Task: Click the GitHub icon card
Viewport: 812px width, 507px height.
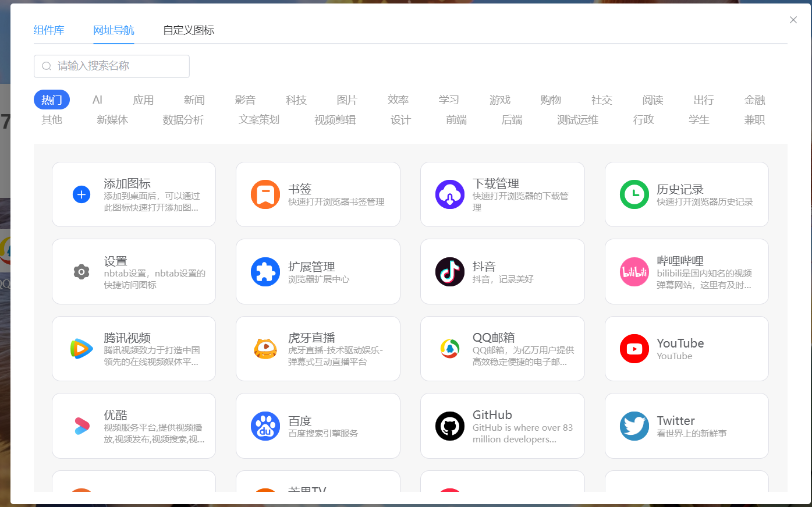Action: tap(450, 426)
